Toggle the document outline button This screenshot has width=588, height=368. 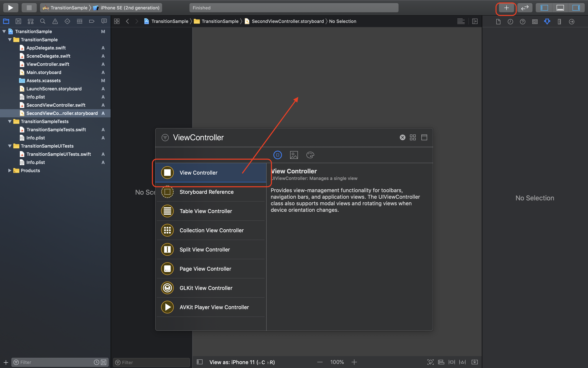coord(199,362)
